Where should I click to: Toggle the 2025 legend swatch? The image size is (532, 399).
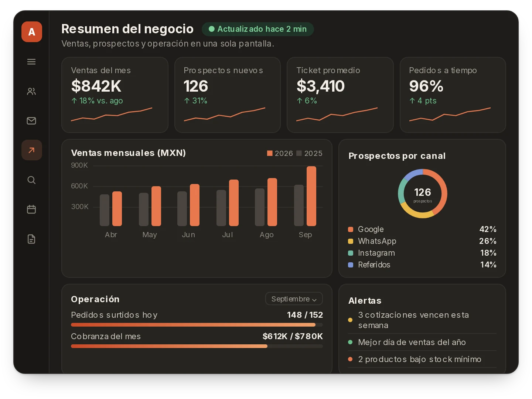(299, 153)
